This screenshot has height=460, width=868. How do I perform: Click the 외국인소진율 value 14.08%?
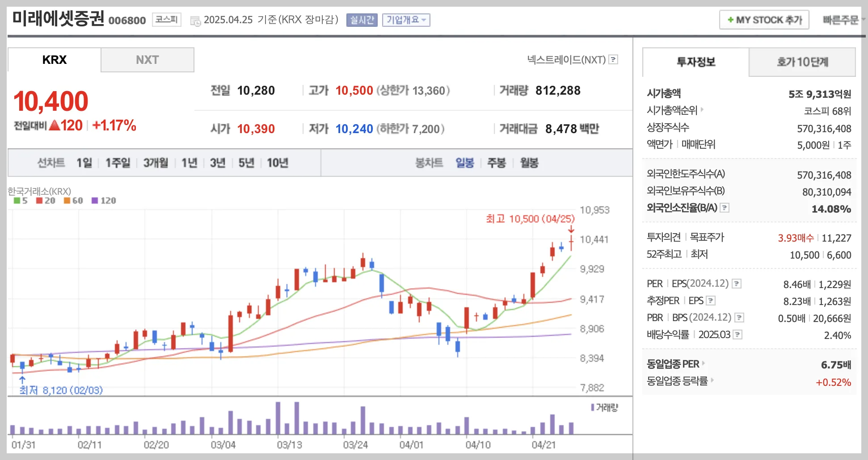pos(831,209)
